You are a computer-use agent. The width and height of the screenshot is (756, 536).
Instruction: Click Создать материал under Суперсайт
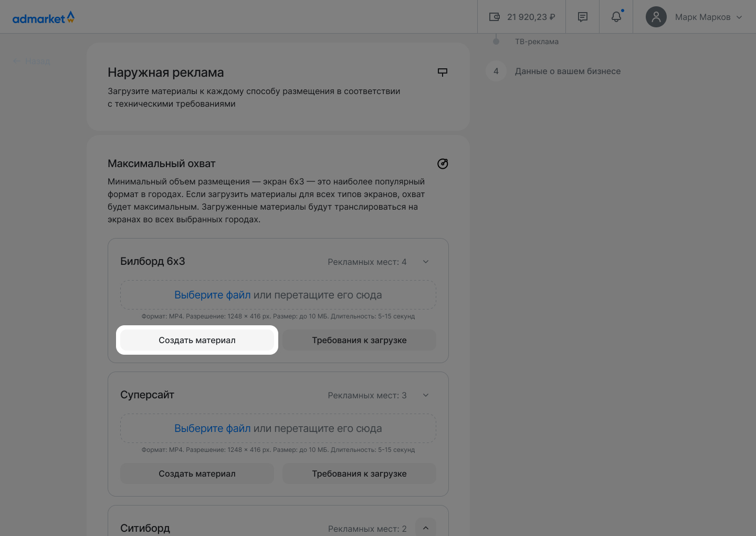[197, 473]
